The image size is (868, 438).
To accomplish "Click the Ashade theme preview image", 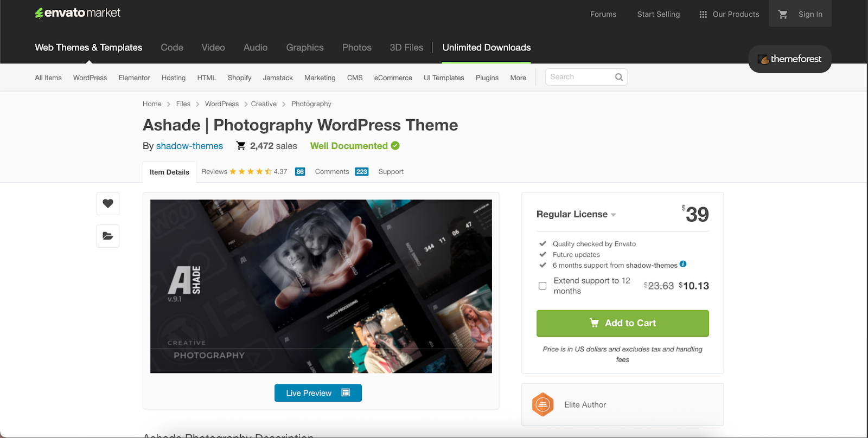I will tap(321, 286).
